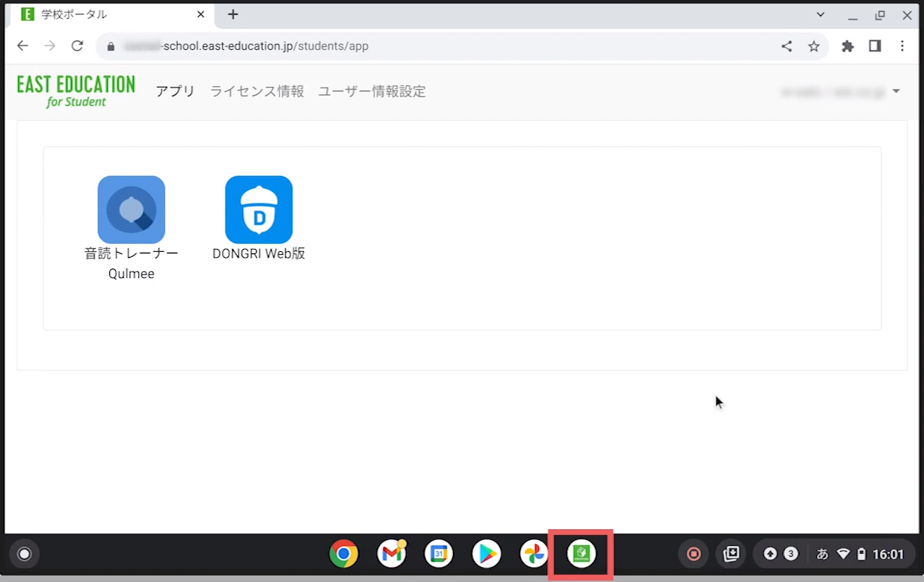Open the ライセンス情報 tab
The height and width of the screenshot is (582, 924).
coord(257,91)
